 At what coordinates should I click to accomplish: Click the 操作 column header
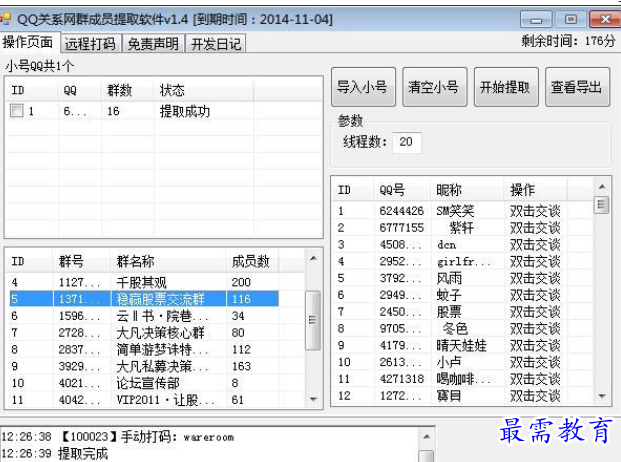point(535,190)
